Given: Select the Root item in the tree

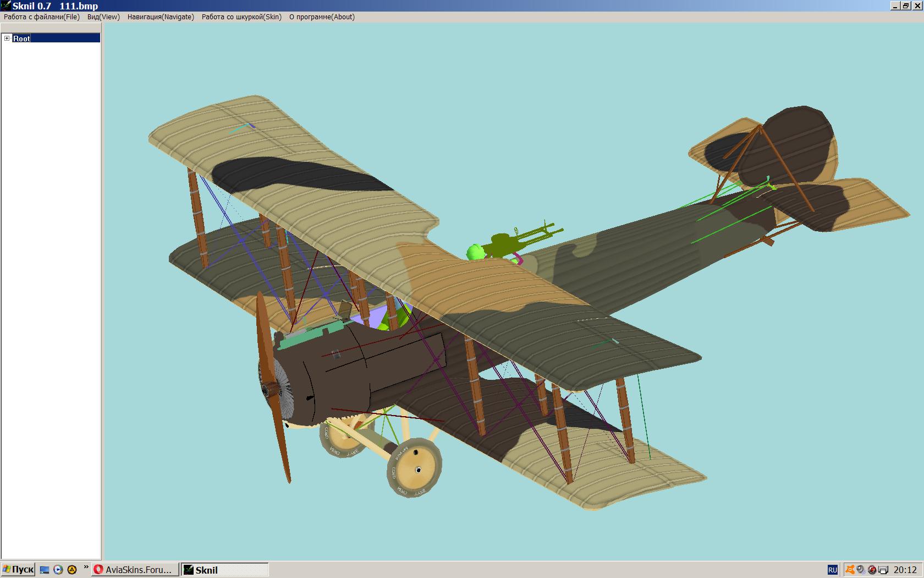Looking at the screenshot, I should pos(22,39).
